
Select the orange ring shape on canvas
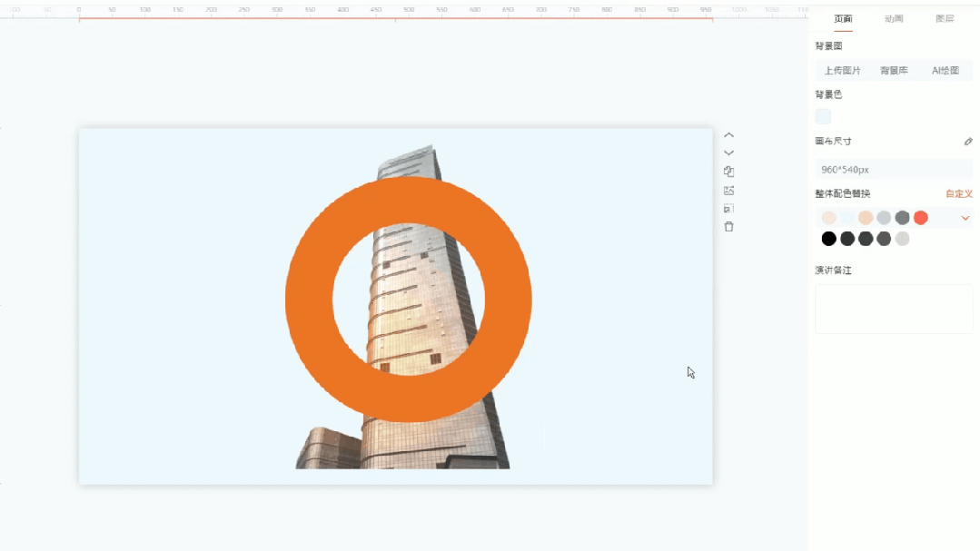[x=309, y=300]
